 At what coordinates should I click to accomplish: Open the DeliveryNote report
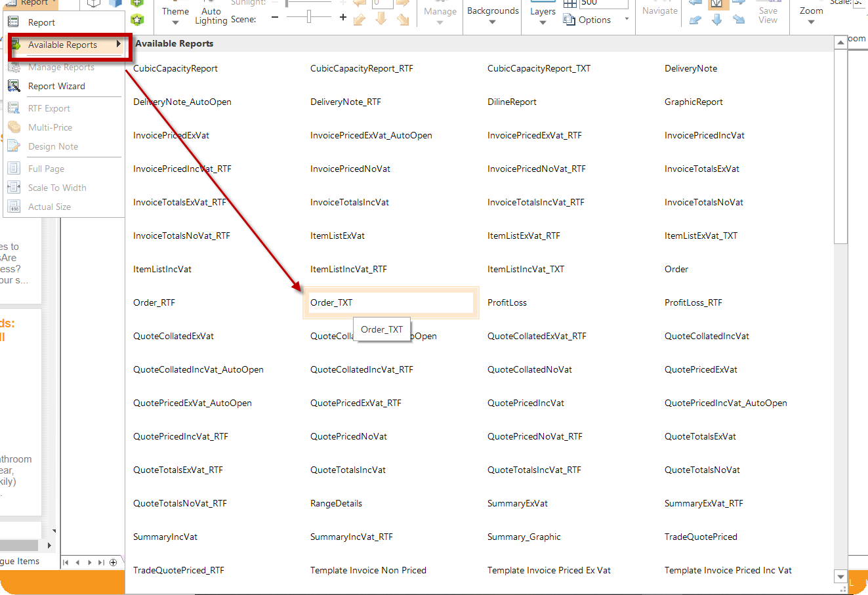click(x=691, y=68)
